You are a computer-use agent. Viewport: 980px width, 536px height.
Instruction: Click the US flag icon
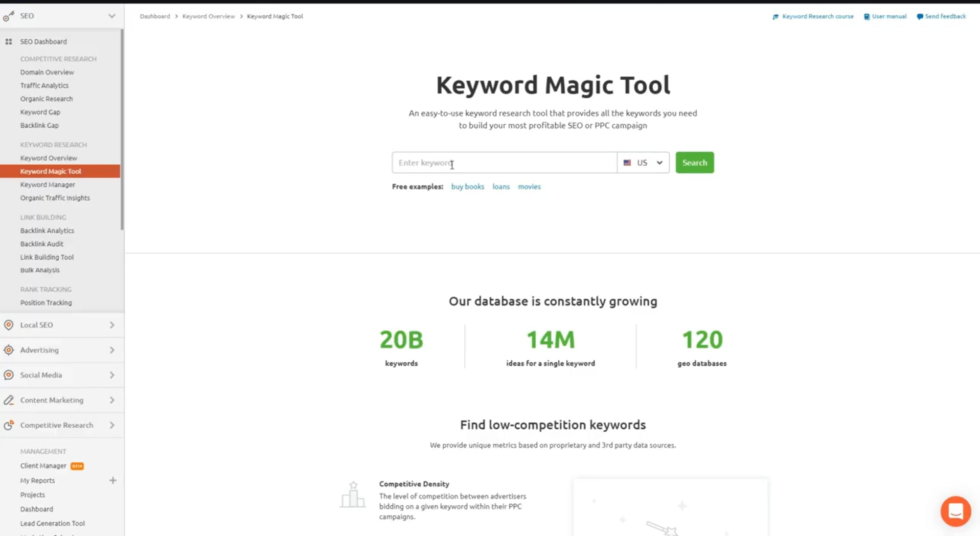click(627, 162)
